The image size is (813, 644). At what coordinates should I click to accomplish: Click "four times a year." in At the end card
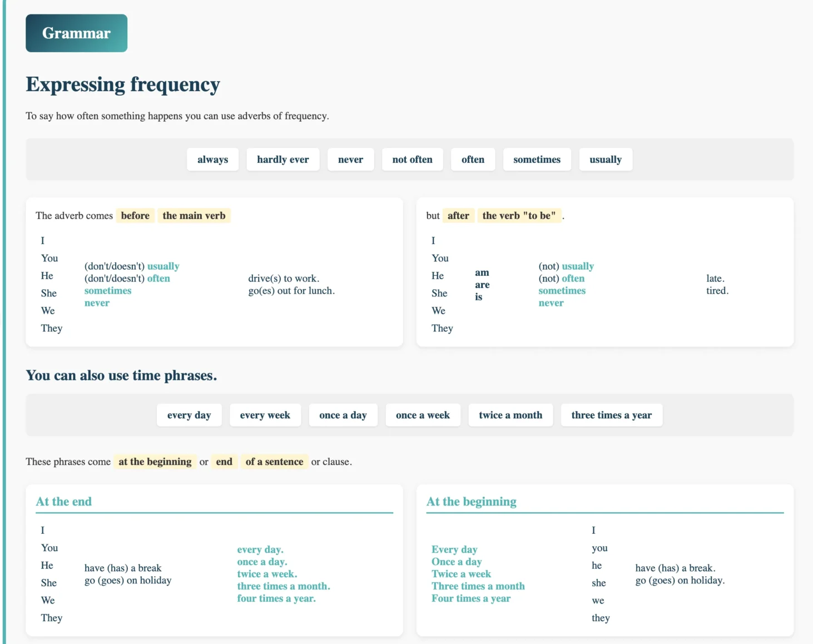(x=276, y=598)
